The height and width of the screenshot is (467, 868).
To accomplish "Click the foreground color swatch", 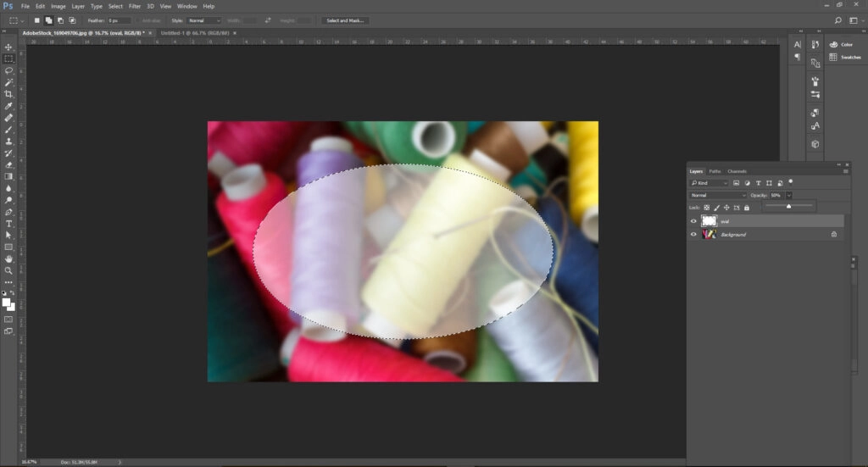I will tap(6, 302).
